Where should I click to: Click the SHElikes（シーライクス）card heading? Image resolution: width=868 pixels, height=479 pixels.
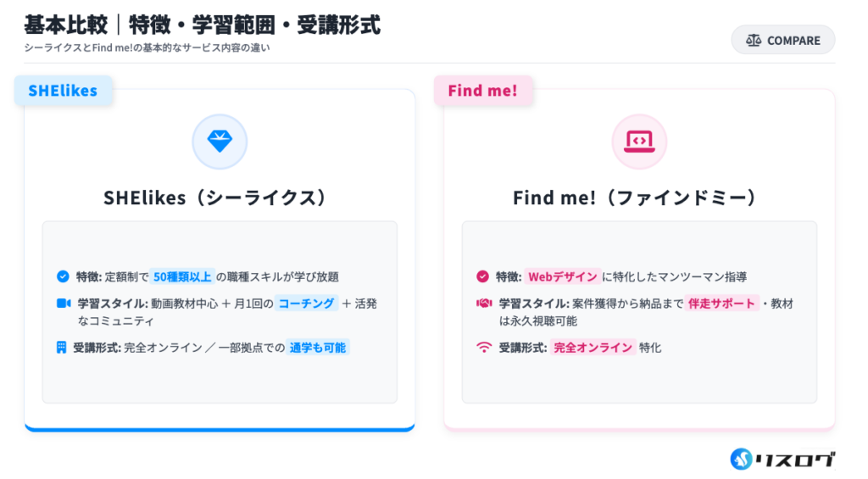pos(220,198)
